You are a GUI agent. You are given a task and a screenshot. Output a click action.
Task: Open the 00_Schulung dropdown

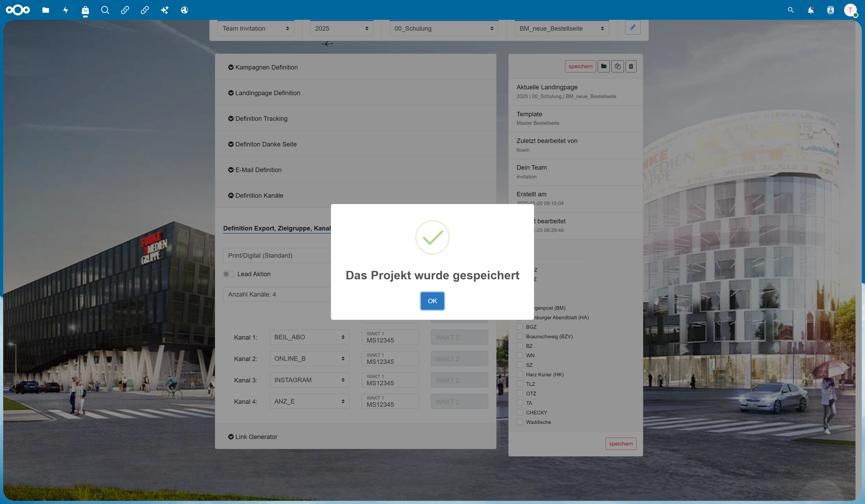tap(444, 29)
